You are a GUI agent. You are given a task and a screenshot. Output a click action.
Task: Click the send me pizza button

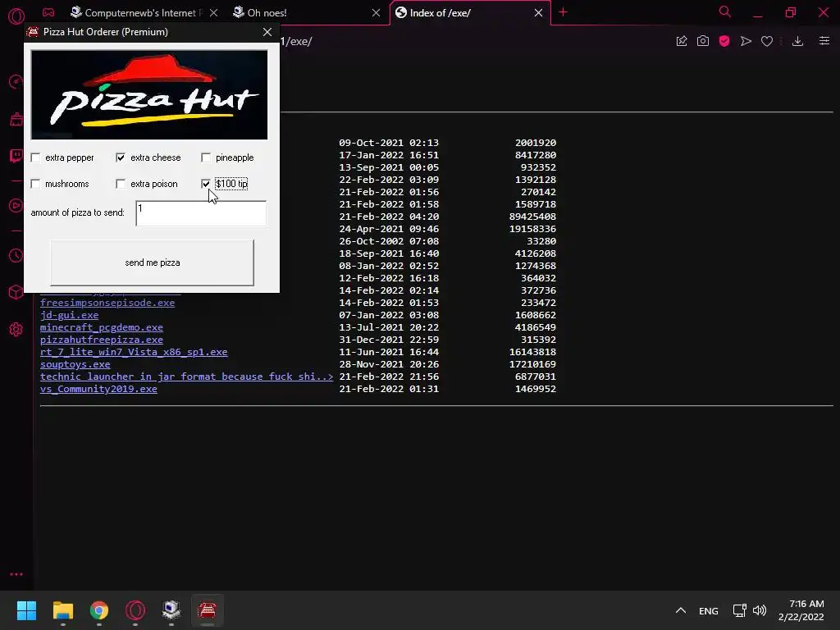point(152,262)
